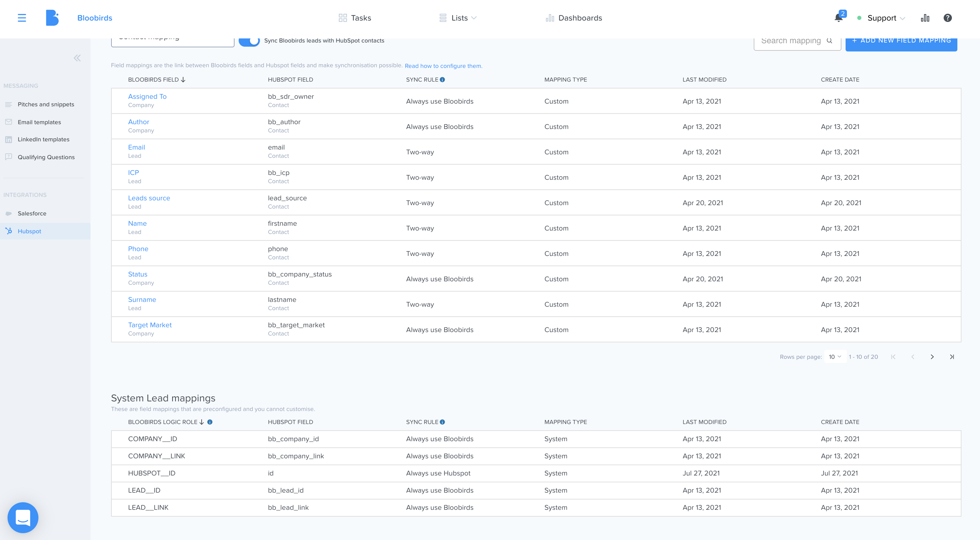Screen dimensions: 980x540
Task: Select the COMPANY__ID system mapping row
Action: click(536, 439)
